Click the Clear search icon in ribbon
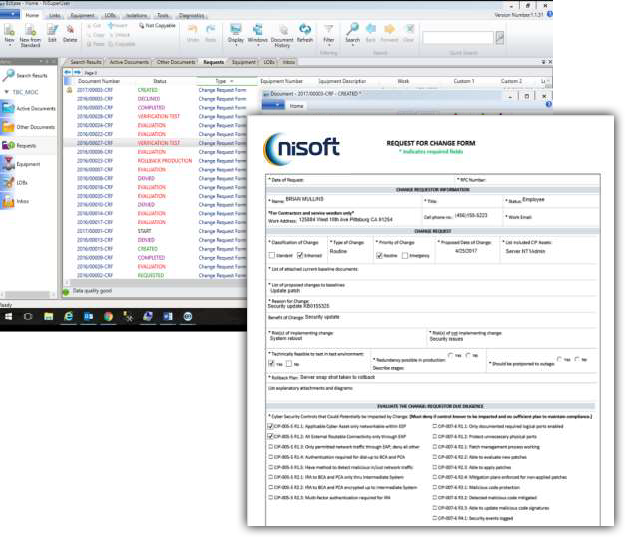The image size is (636, 553). (x=409, y=33)
